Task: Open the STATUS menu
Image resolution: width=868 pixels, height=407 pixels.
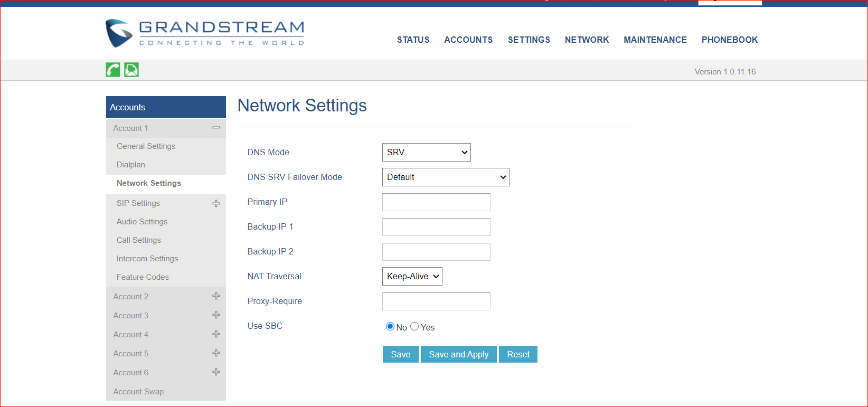Action: pos(413,40)
